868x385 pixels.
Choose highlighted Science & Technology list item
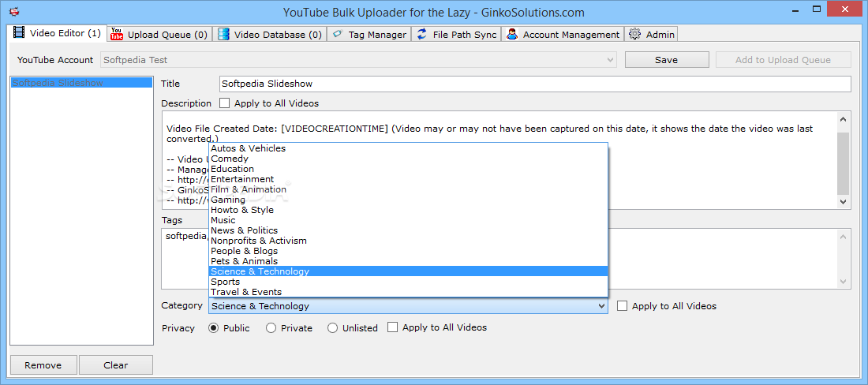pyautogui.click(x=409, y=271)
